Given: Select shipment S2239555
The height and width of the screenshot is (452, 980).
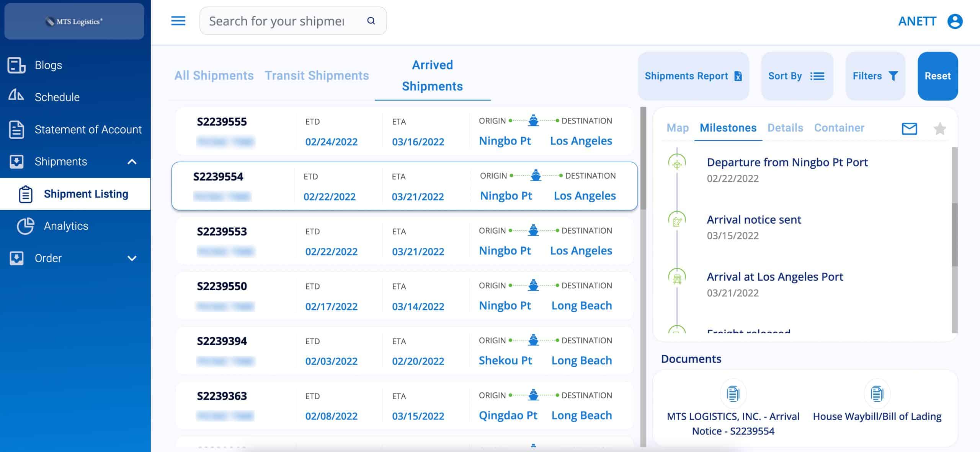Looking at the screenshot, I should (x=404, y=131).
